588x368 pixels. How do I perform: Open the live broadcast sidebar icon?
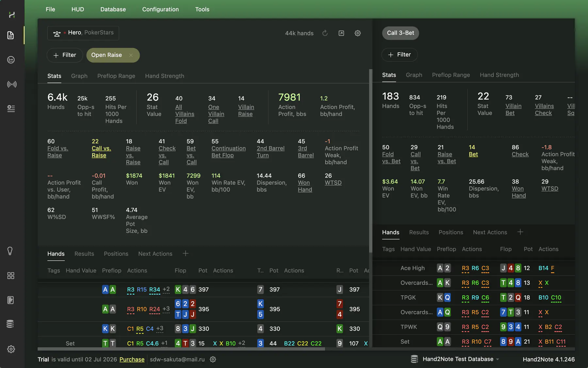pyautogui.click(x=12, y=84)
